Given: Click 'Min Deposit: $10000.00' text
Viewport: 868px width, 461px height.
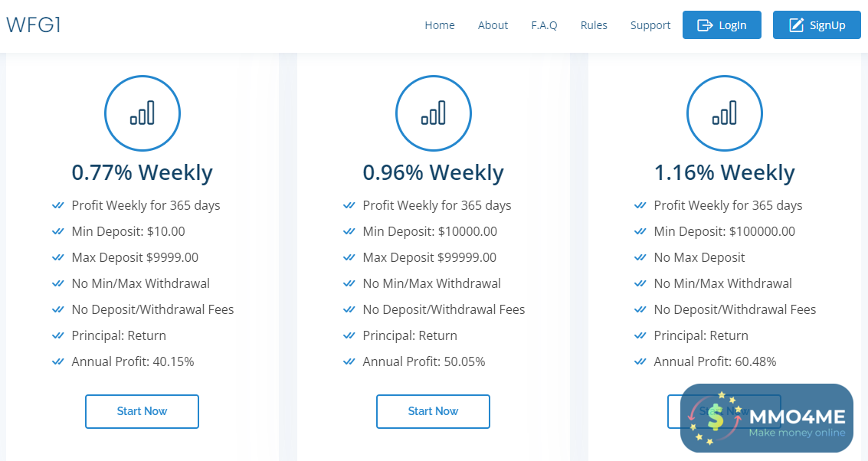Looking at the screenshot, I should (x=430, y=231).
